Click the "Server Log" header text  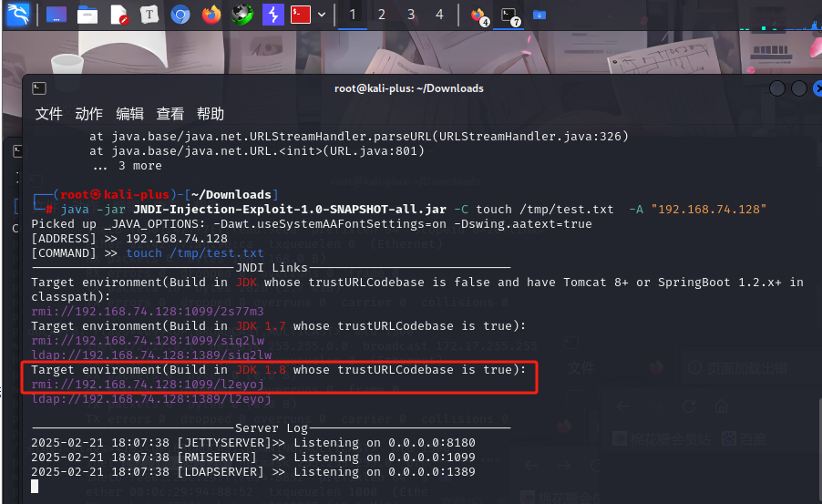(272, 428)
